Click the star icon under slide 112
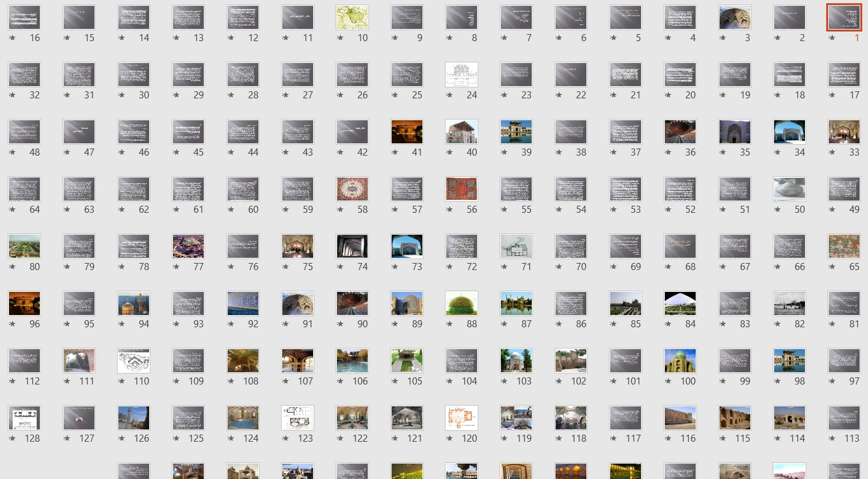This screenshot has height=479, width=868. (12, 381)
